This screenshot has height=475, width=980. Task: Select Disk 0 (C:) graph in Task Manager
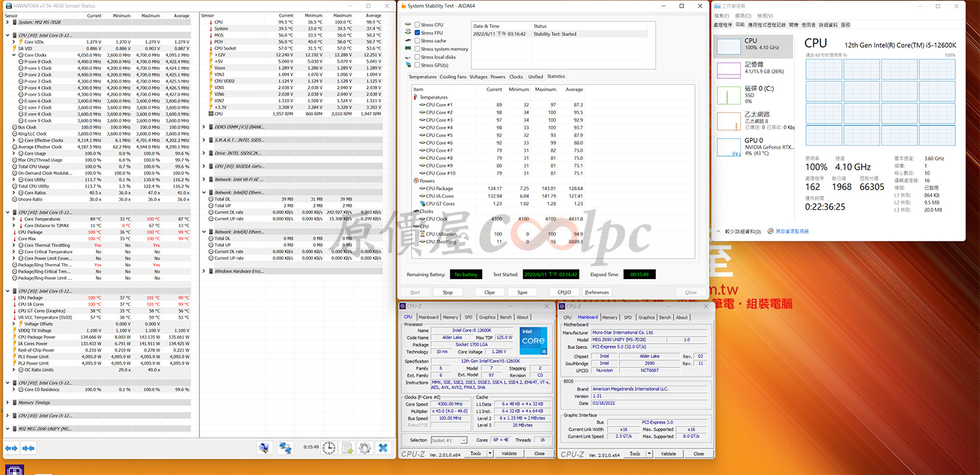click(729, 95)
